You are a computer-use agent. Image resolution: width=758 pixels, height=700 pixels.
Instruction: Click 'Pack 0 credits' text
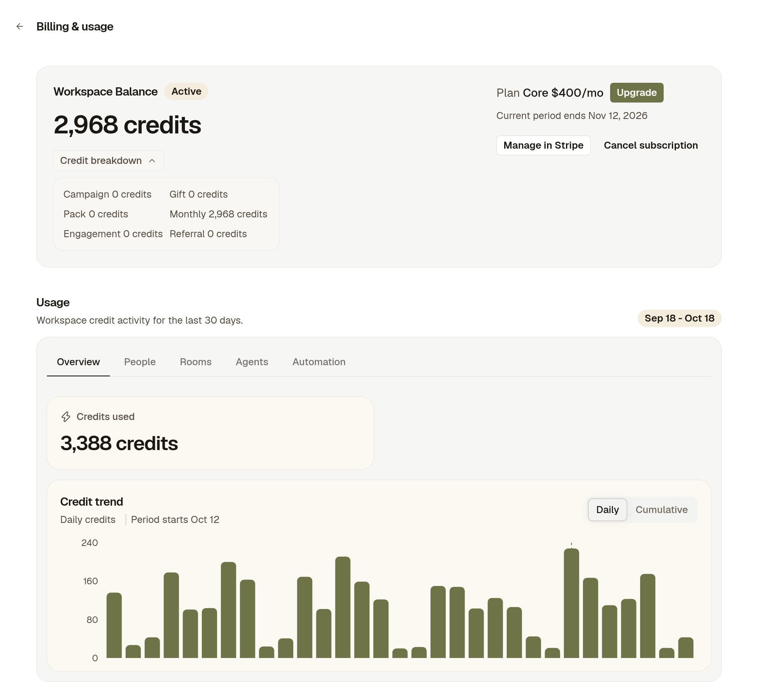96,214
